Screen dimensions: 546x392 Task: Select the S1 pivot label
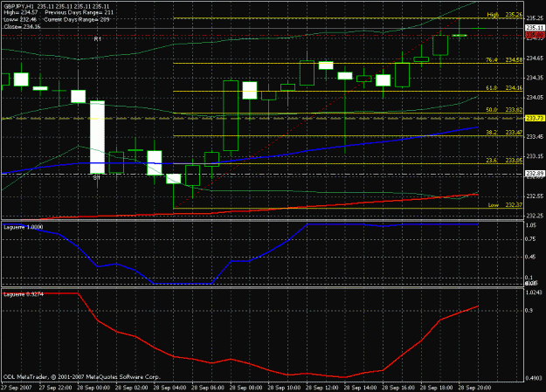pos(96,177)
